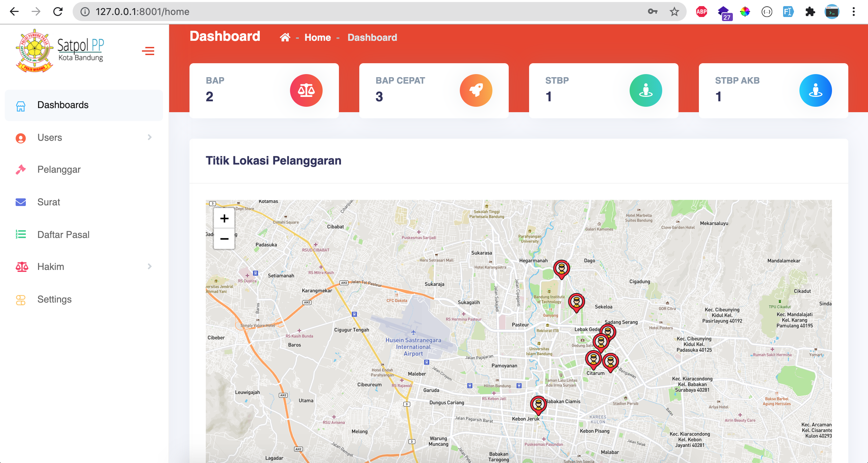Click the map marker near Hegarmanah
This screenshot has width=868, height=463.
(x=561, y=269)
